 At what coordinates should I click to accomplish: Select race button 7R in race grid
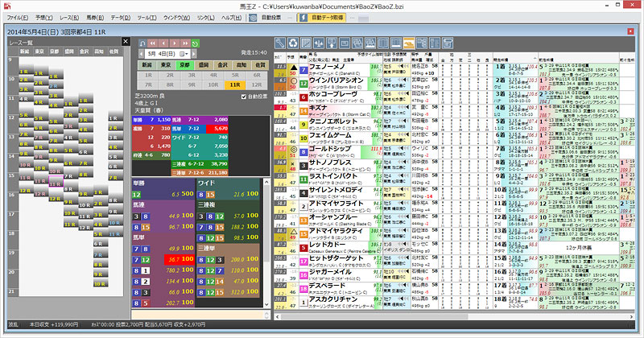click(x=148, y=85)
